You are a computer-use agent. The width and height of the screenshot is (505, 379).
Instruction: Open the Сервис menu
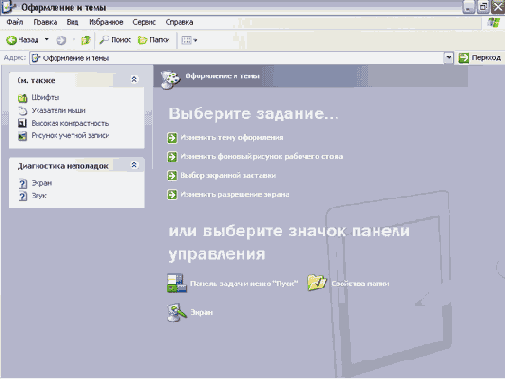tap(144, 22)
